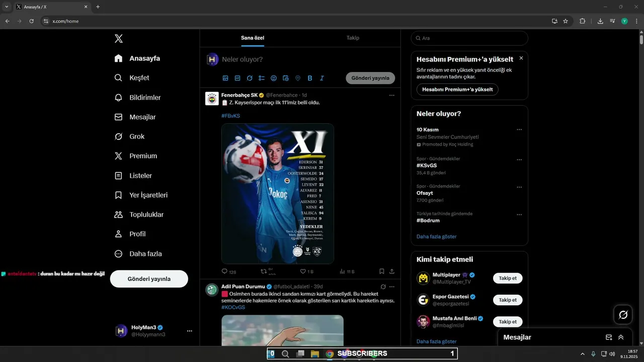Viewport: 644px width, 362px height.
Task: Expand Daha fazla in the sidebar
Action: pos(138,254)
